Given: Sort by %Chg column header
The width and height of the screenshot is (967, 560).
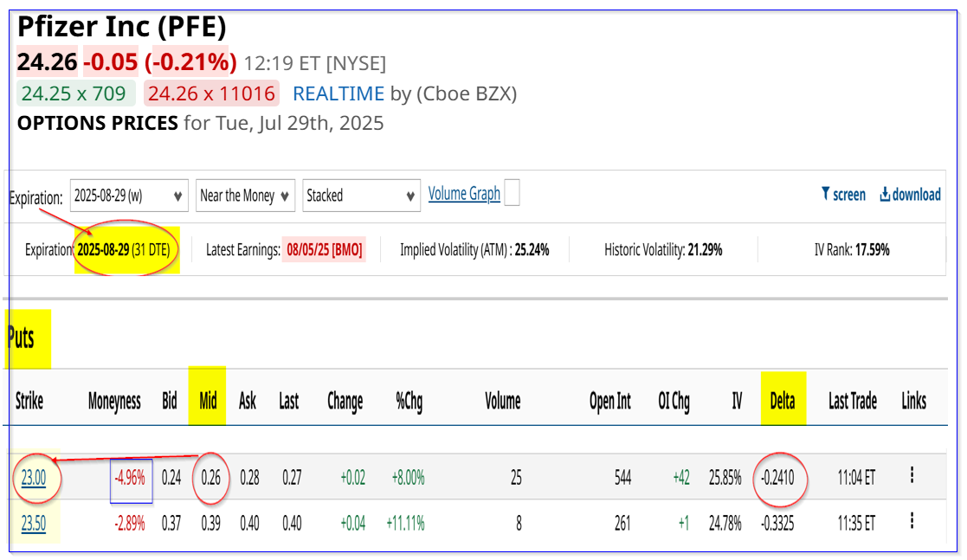Looking at the screenshot, I should click(409, 401).
